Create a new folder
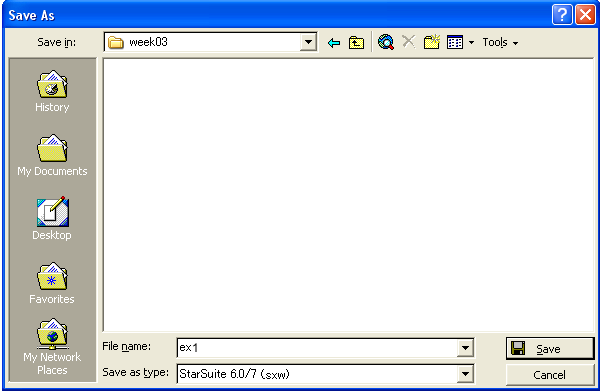This screenshot has height=391, width=600. coord(432,42)
